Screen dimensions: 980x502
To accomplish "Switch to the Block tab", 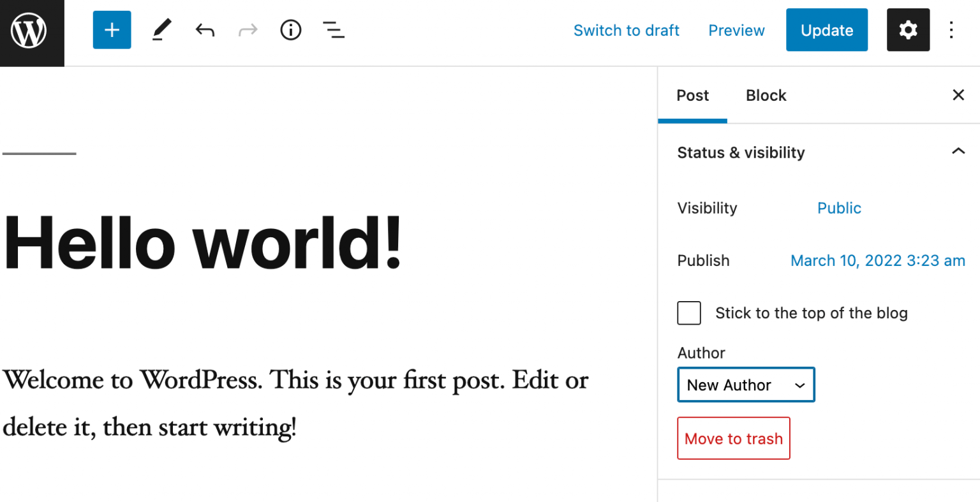I will pyautogui.click(x=766, y=95).
